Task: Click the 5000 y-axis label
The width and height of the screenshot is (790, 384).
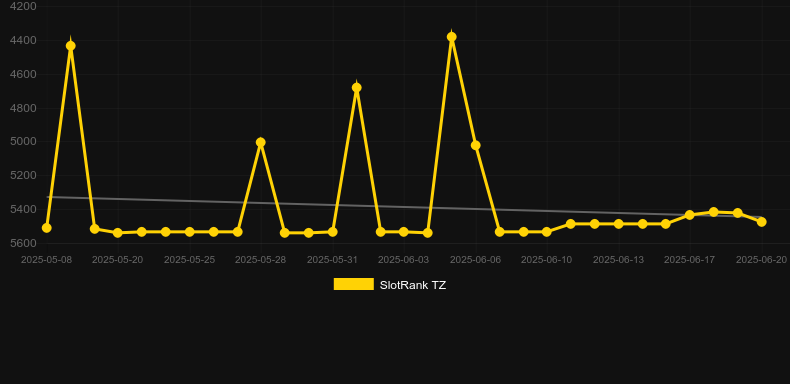Action: click(23, 142)
